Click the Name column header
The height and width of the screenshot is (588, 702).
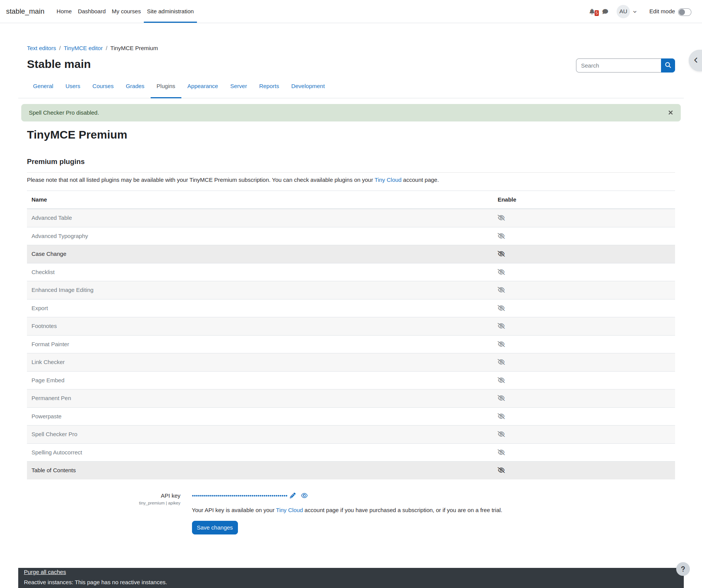(39, 200)
